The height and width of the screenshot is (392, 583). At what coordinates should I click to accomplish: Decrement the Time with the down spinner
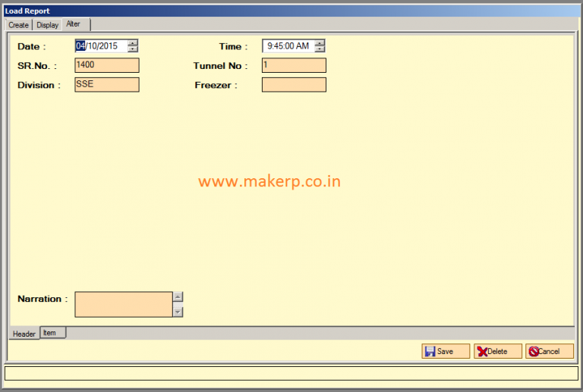pyautogui.click(x=320, y=49)
